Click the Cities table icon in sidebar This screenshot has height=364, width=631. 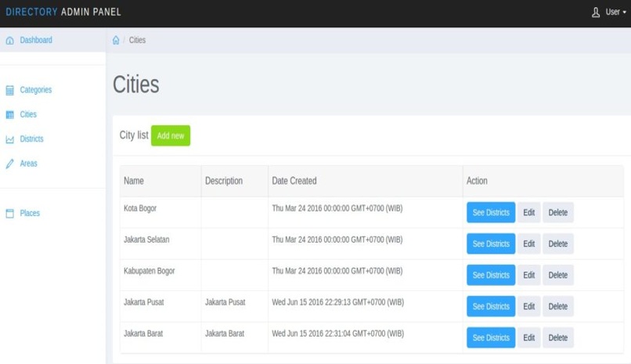[10, 115]
